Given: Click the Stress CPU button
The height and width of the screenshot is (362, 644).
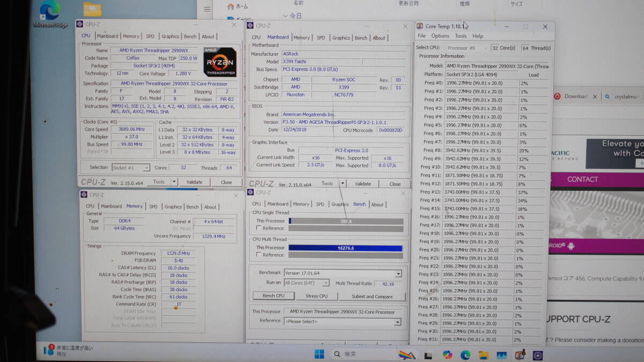Looking at the screenshot, I should point(317,296).
